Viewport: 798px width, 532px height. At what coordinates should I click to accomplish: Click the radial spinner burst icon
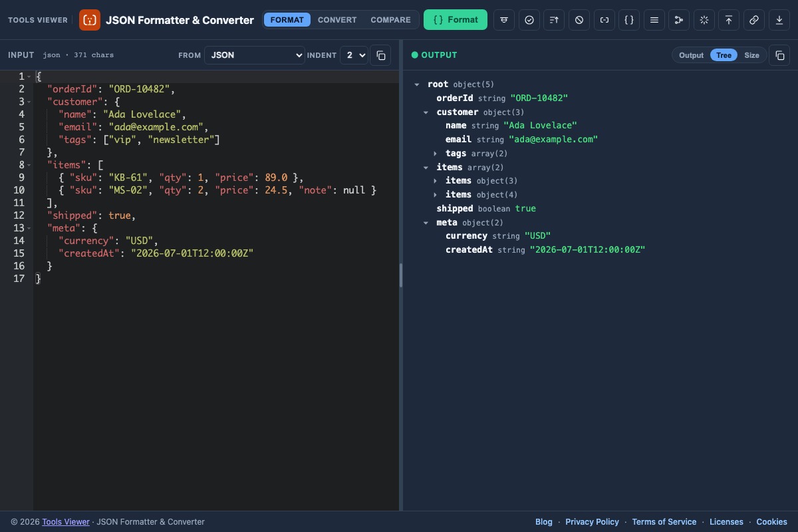[x=704, y=20]
